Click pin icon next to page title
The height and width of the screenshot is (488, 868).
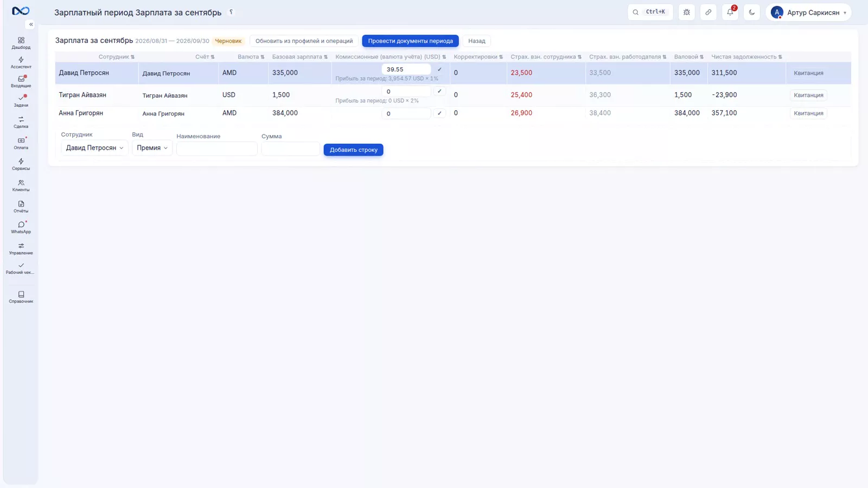coord(231,12)
